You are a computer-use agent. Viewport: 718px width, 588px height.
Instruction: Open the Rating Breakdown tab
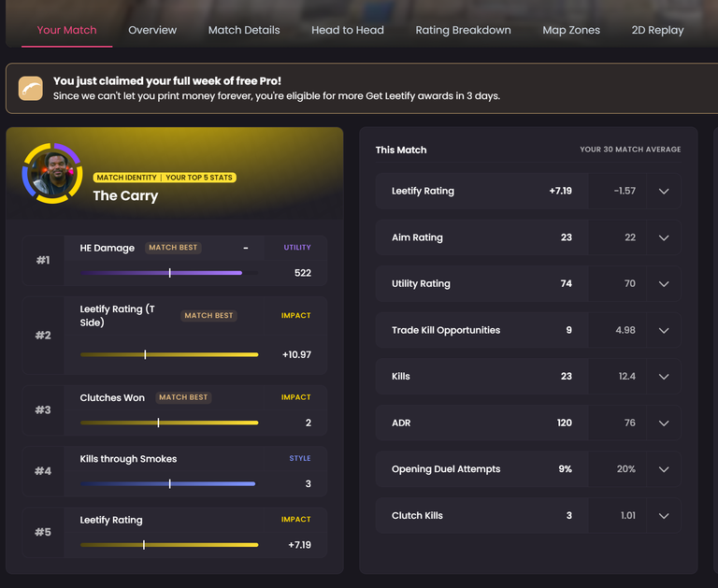(463, 30)
